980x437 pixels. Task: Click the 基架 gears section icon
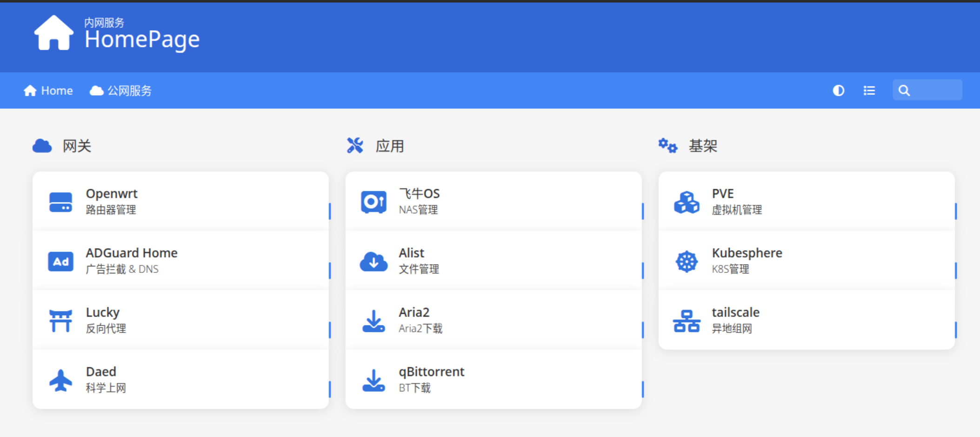click(668, 146)
